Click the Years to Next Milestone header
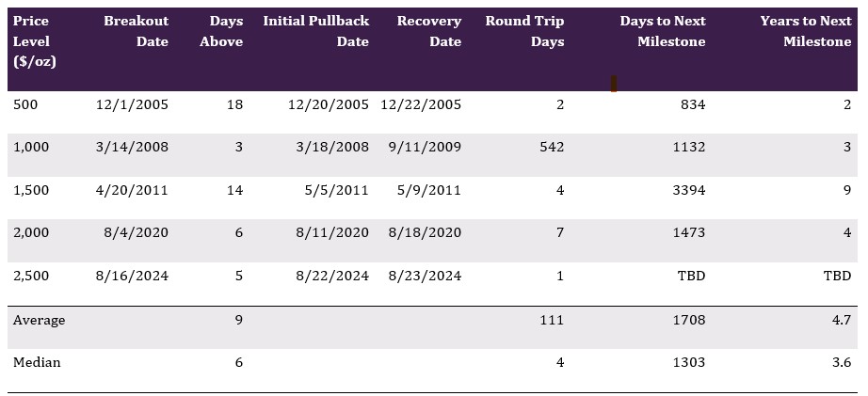The image size is (868, 396). click(805, 31)
